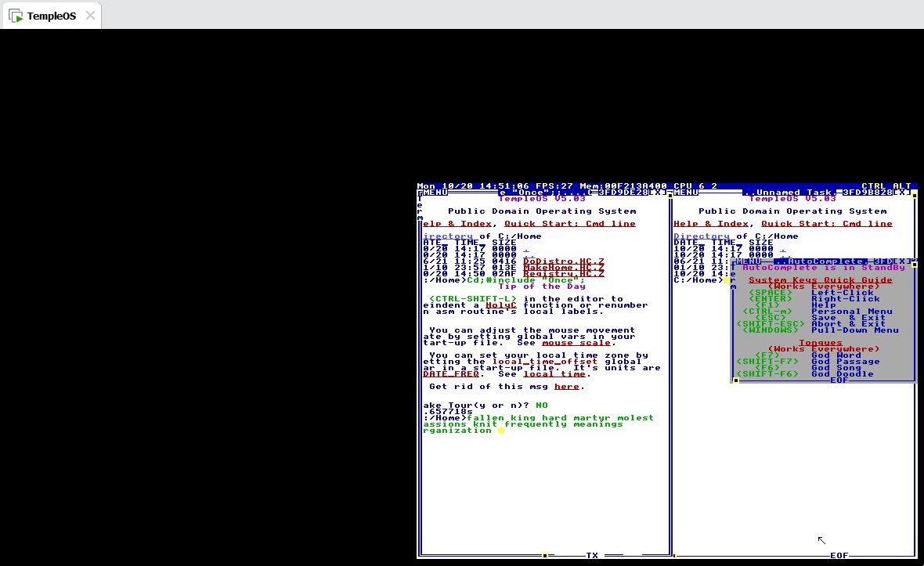Click the ".." parent entry in "Once" window
The width and height of the screenshot is (924, 566).
point(529,255)
